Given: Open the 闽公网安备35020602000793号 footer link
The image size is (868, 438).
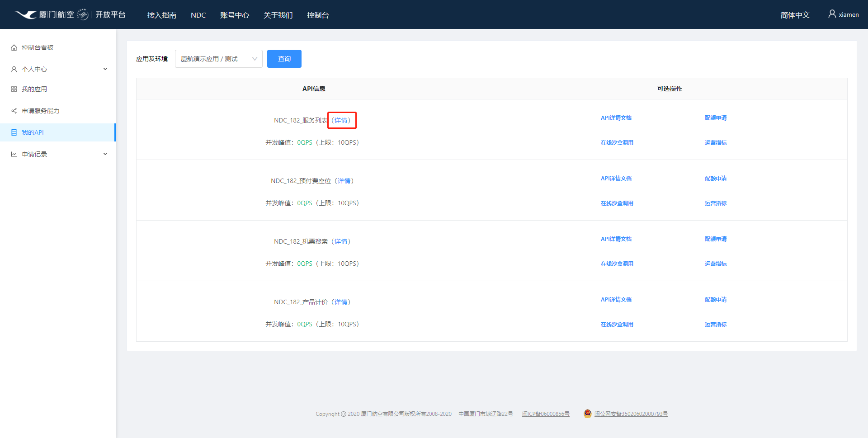Looking at the screenshot, I should (631, 414).
